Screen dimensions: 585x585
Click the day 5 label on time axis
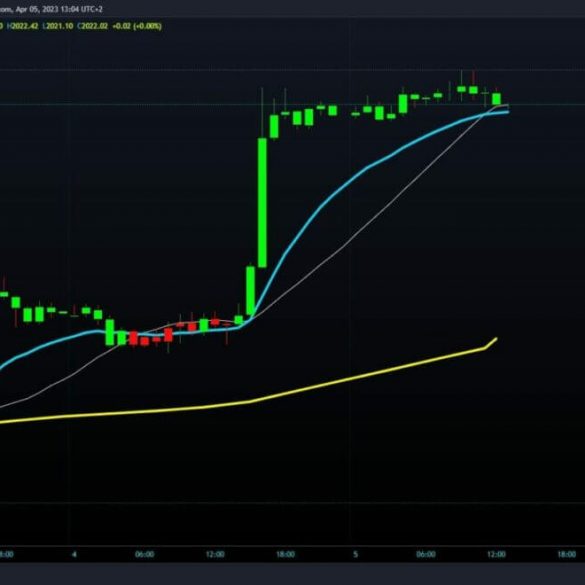tap(356, 554)
